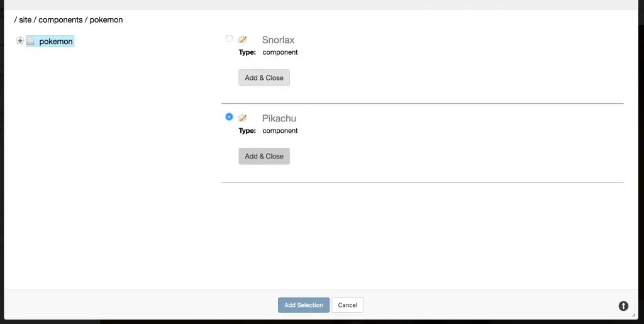Click the Pikachu component title
The height and width of the screenshot is (324, 644).
coord(279,118)
